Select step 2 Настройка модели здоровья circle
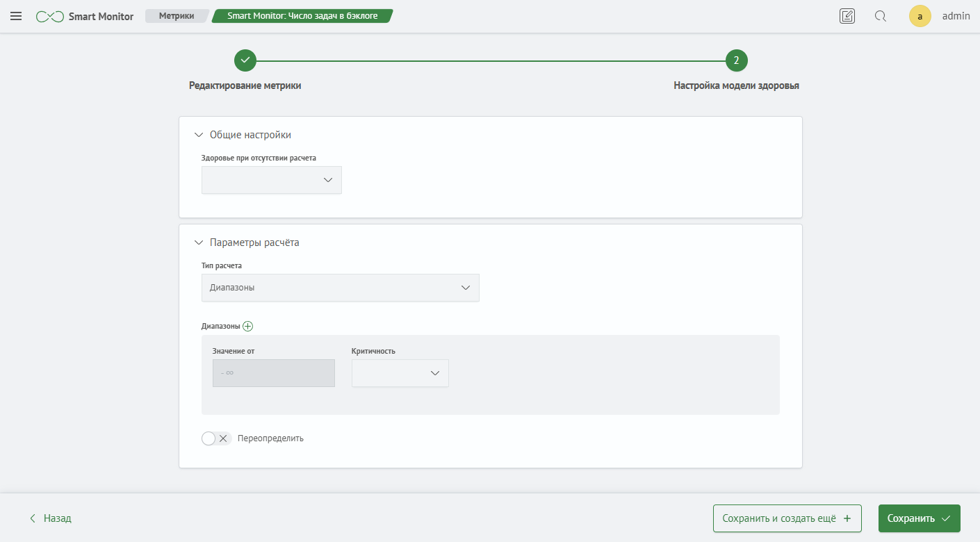The width and height of the screenshot is (980, 542). pyautogui.click(x=736, y=60)
